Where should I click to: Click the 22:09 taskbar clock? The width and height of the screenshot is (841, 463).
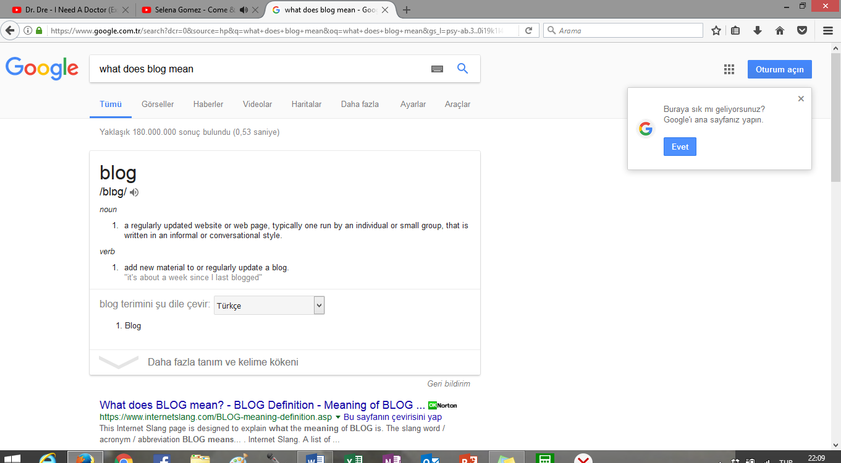tap(816, 458)
